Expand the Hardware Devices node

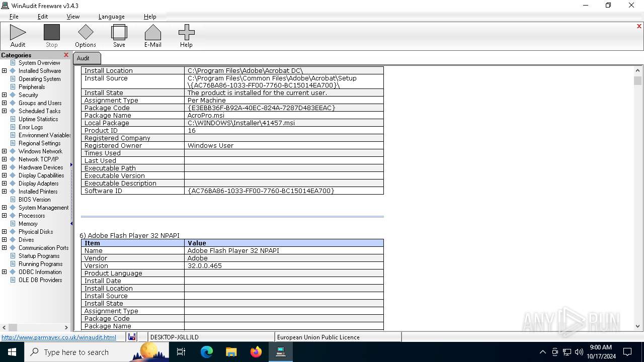[5, 167]
